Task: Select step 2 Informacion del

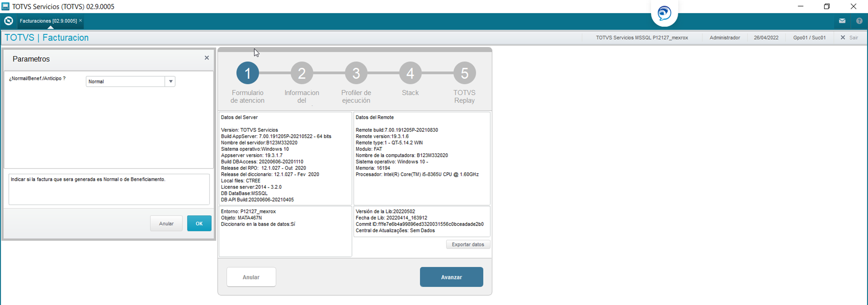Action: [301, 73]
